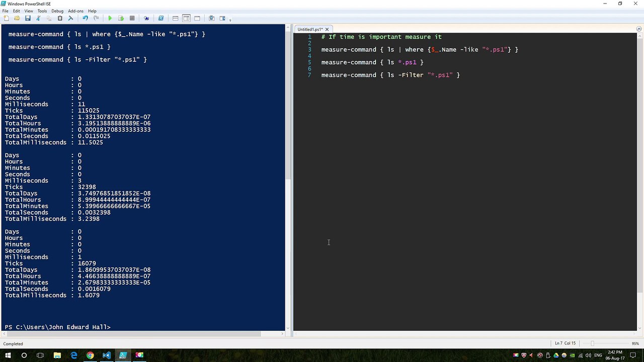The width and height of the screenshot is (644, 362).
Task: Click the Stop operation square icon
Action: (x=132, y=18)
